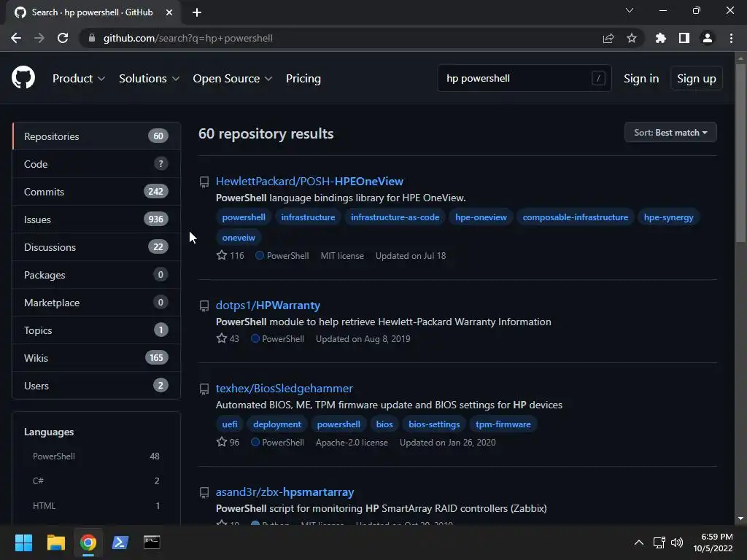Click the hpe-synergy topic tag

(668, 217)
